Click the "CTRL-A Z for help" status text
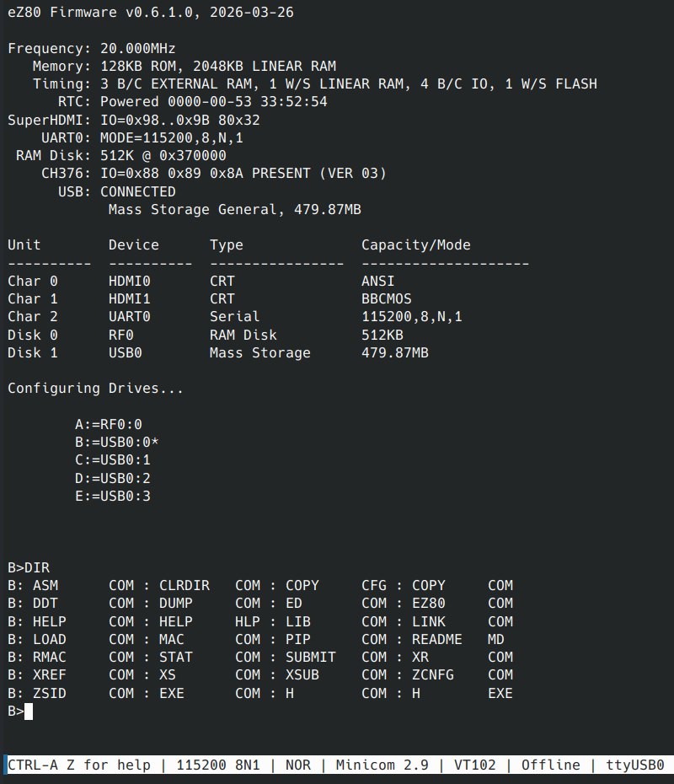Image resolution: width=674 pixels, height=784 pixels. pyautogui.click(x=79, y=765)
